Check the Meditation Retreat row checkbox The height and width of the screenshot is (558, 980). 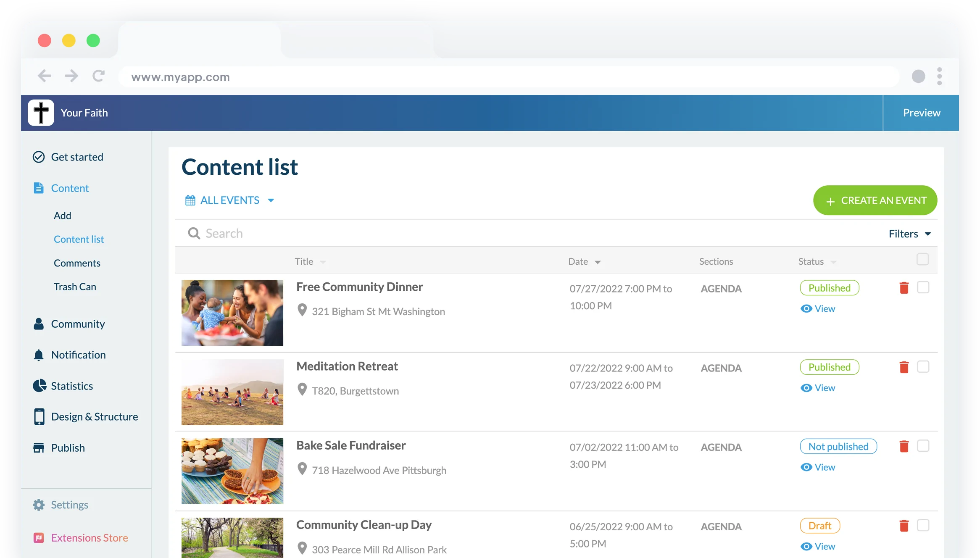click(x=923, y=367)
